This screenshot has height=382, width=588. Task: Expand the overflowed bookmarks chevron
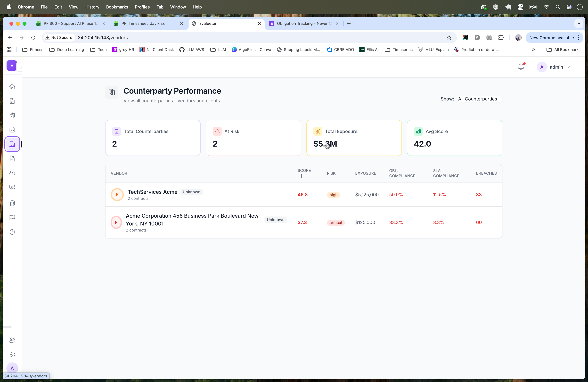pyautogui.click(x=533, y=50)
